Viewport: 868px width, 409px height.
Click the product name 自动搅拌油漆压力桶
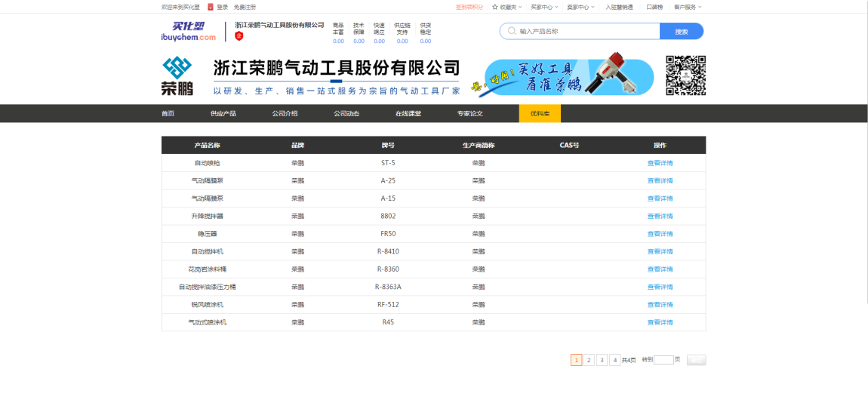208,287
